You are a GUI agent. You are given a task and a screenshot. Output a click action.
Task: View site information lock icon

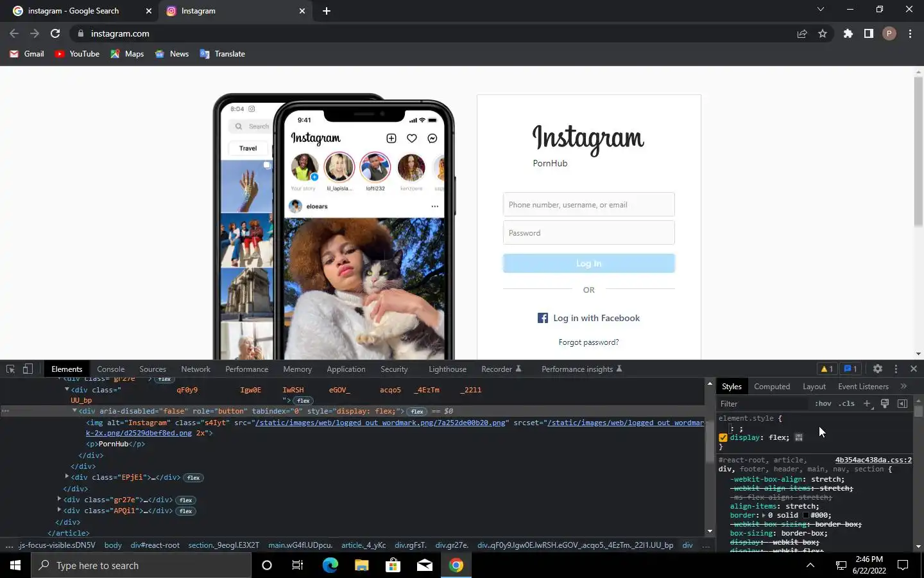80,33
